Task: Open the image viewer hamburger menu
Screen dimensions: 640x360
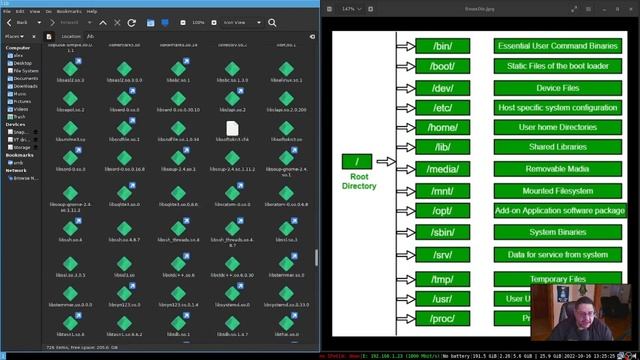Action: tap(588, 9)
